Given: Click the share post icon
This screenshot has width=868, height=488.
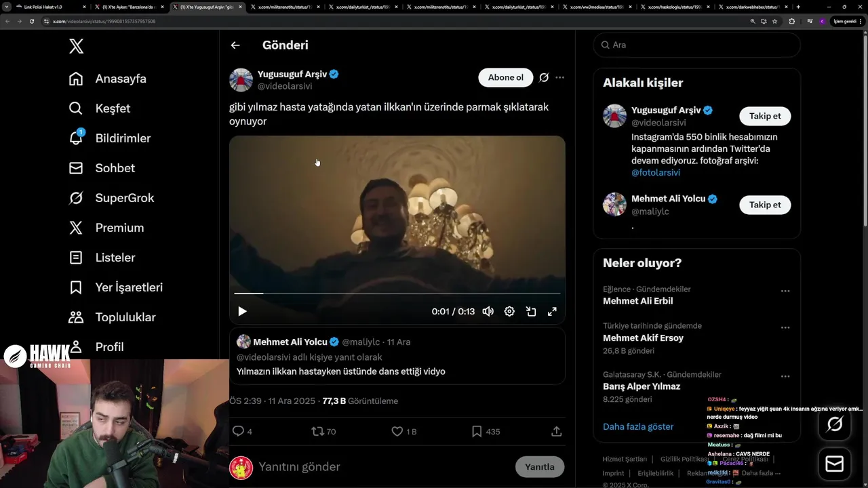Looking at the screenshot, I should tap(557, 431).
